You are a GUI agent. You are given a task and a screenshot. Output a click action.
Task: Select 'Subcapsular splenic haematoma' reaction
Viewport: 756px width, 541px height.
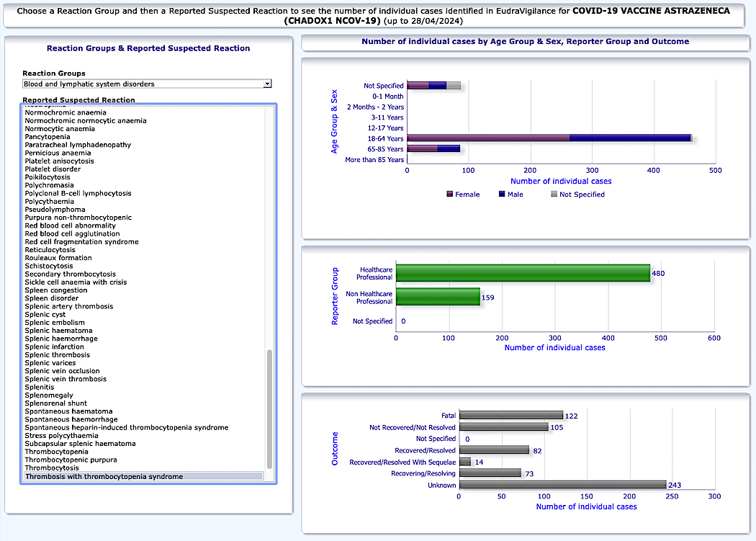click(80, 444)
